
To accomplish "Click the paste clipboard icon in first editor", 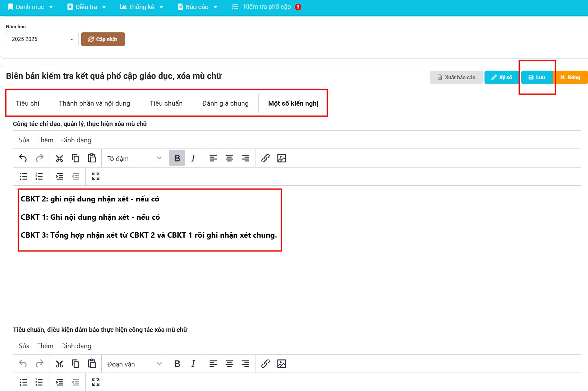I will [92, 158].
